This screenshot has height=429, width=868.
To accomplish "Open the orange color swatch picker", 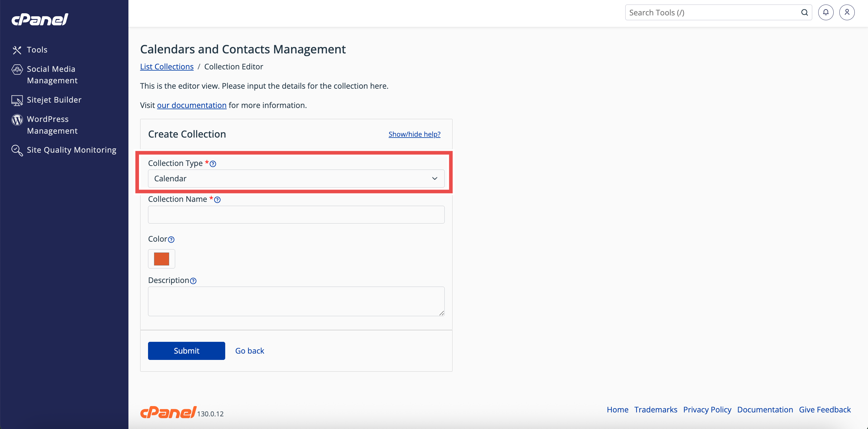I will (x=161, y=259).
